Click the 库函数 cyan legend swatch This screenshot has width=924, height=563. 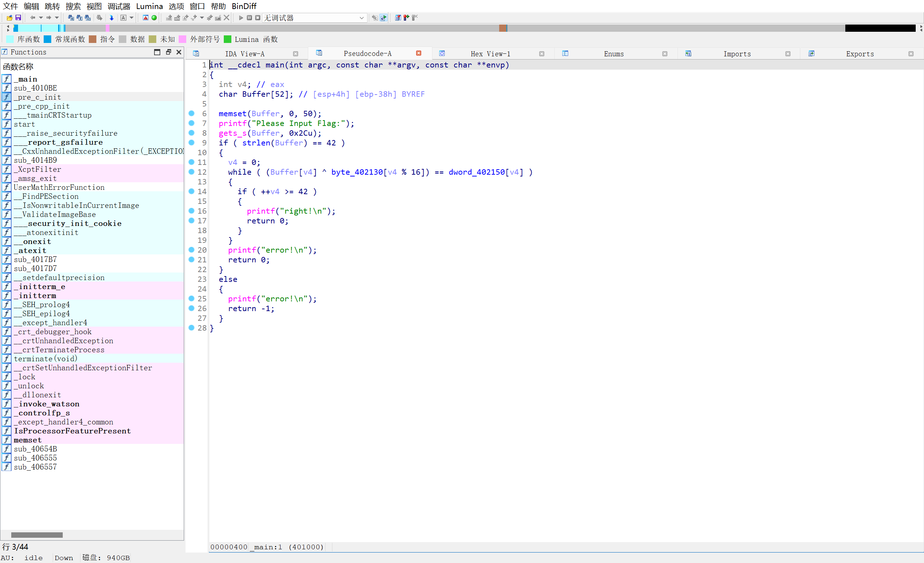point(10,39)
